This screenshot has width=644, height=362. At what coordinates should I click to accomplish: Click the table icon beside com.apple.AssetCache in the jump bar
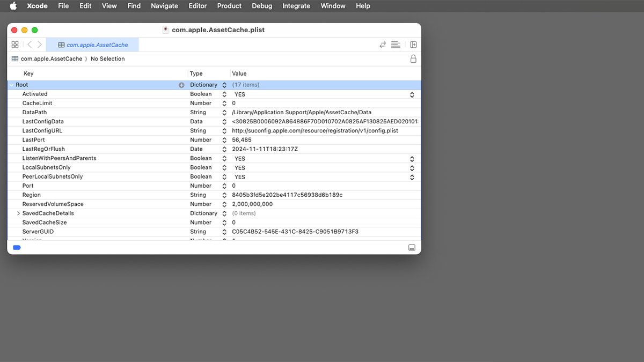coord(15,59)
